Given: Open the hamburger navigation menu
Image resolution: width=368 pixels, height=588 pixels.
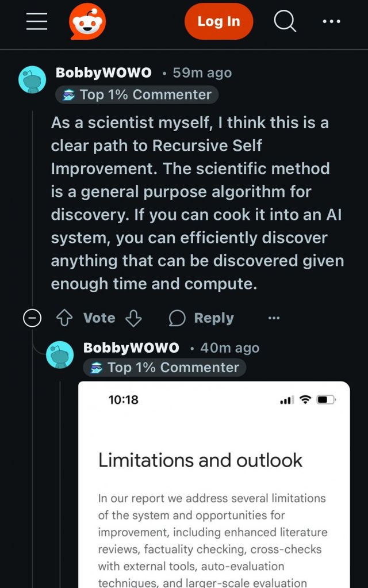Looking at the screenshot, I should tap(36, 21).
